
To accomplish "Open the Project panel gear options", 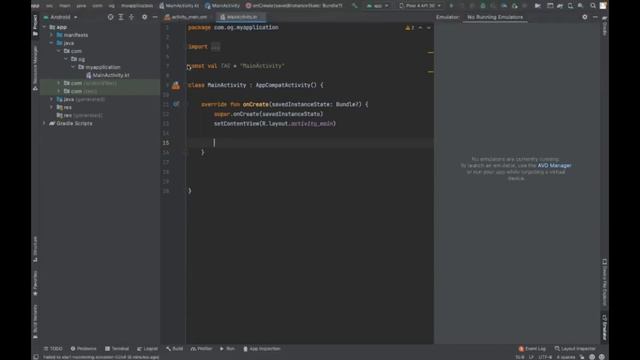I will [x=144, y=17].
